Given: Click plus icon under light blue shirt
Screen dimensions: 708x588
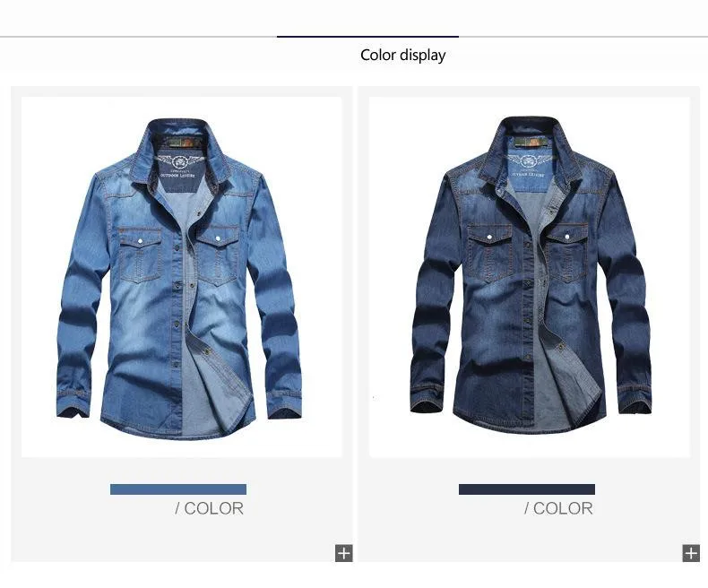Looking at the screenshot, I should point(343,553).
